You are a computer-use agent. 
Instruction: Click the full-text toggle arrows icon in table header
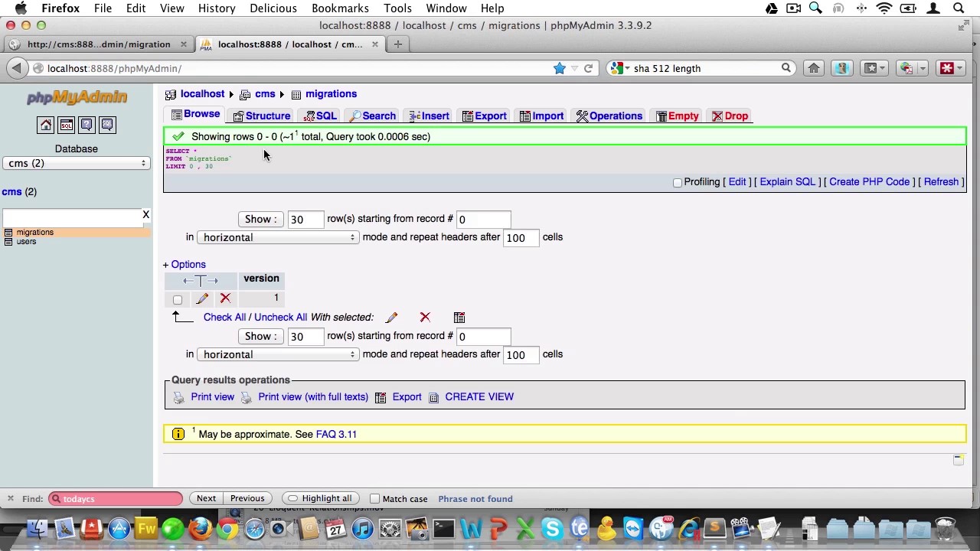(x=201, y=281)
